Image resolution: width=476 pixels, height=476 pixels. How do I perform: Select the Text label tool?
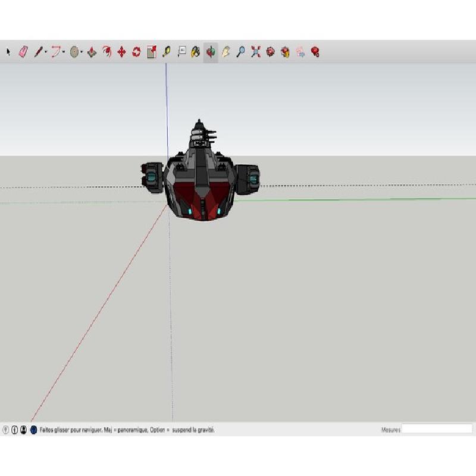point(181,52)
